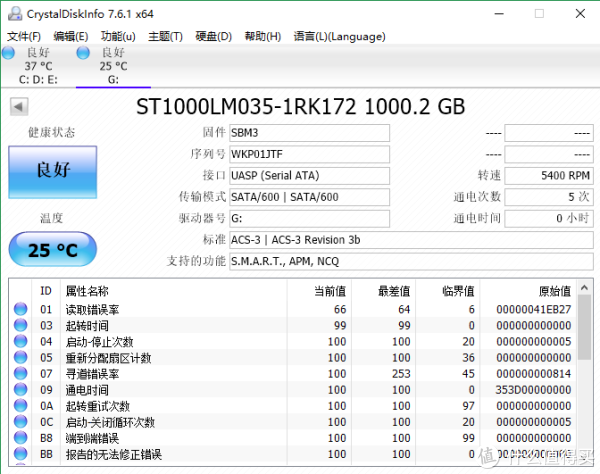
Task: Click blue status orb for C: D: E: disk
Action: 8,53
